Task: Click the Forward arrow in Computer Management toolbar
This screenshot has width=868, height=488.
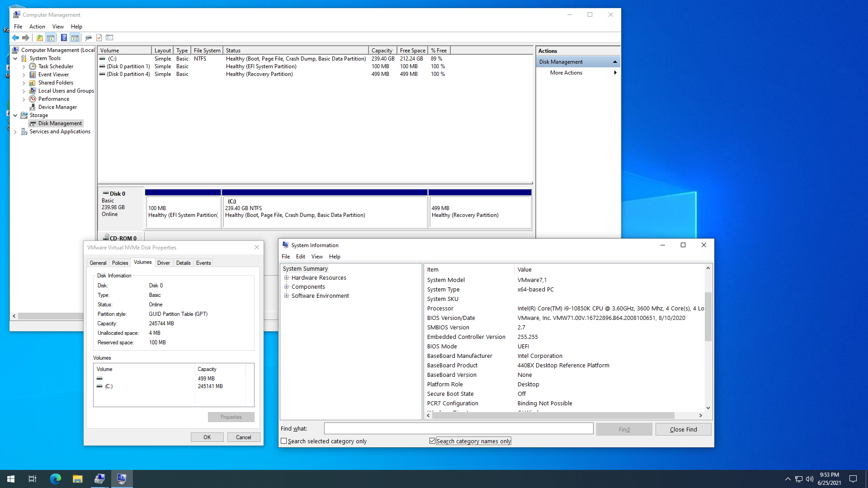Action: [x=26, y=38]
